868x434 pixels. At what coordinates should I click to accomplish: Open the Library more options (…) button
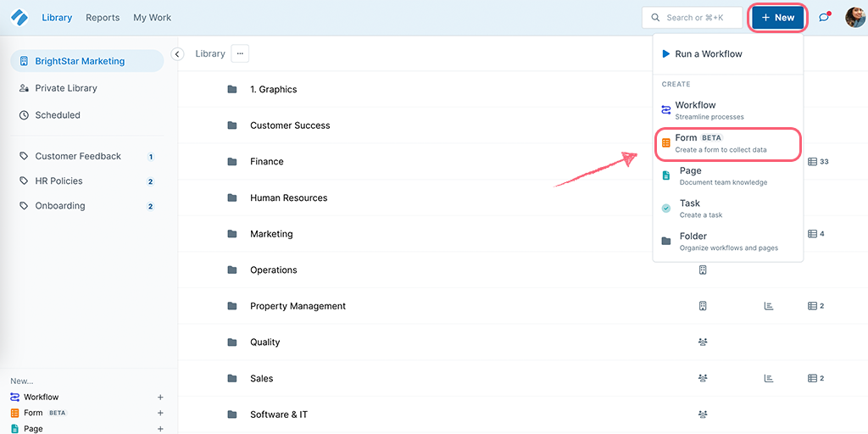(x=240, y=53)
